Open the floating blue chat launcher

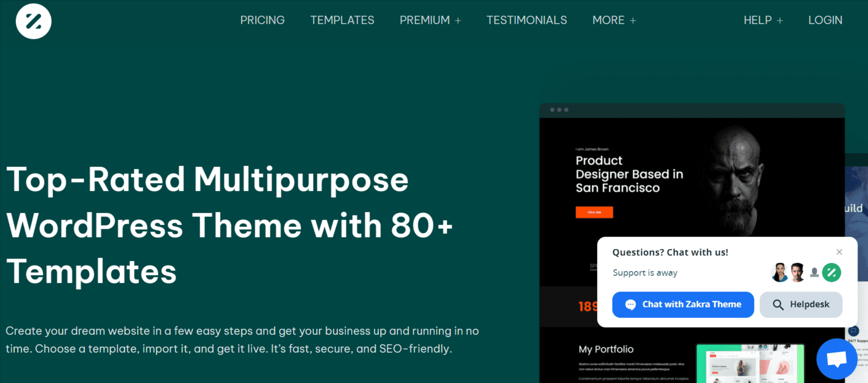tap(836, 359)
